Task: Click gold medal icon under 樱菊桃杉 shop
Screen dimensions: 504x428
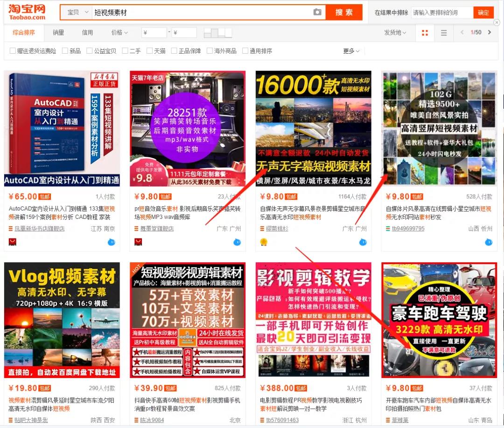Action: (x=264, y=242)
